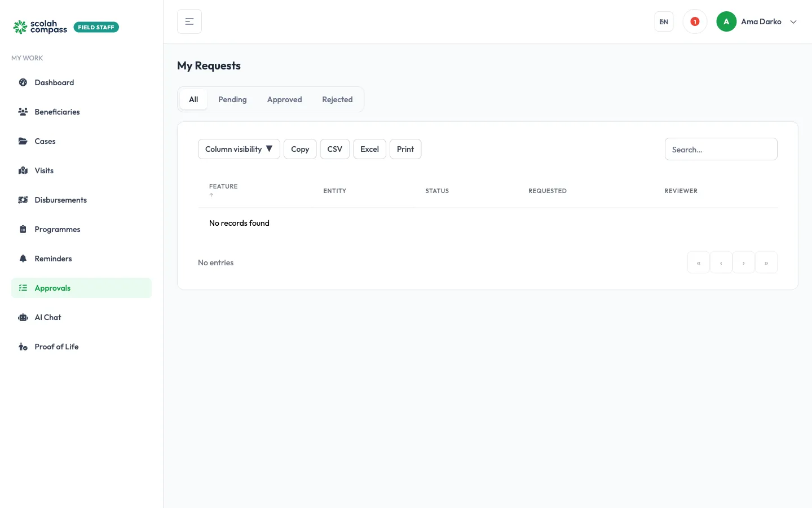
Task: Sort by the Status column header
Action: (x=437, y=191)
